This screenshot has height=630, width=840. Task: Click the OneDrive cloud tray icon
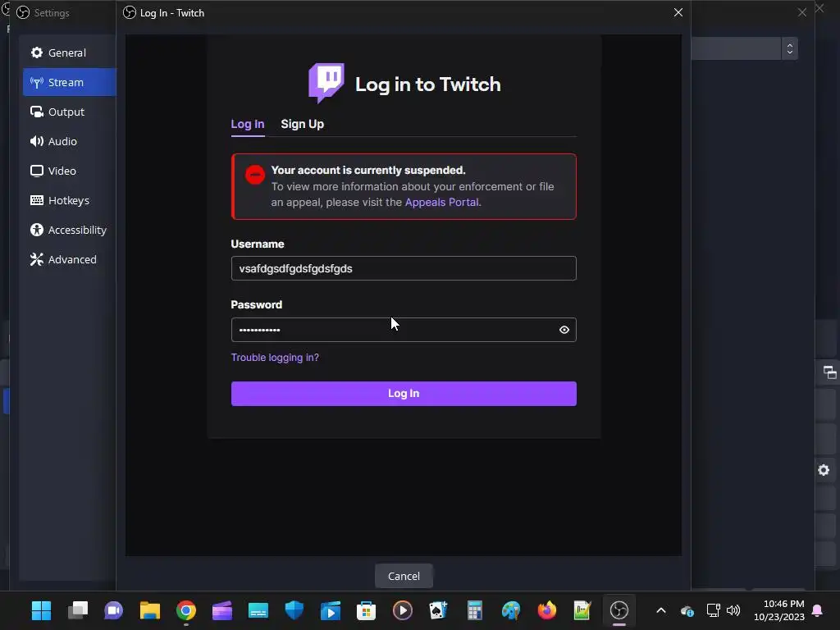pos(687,610)
